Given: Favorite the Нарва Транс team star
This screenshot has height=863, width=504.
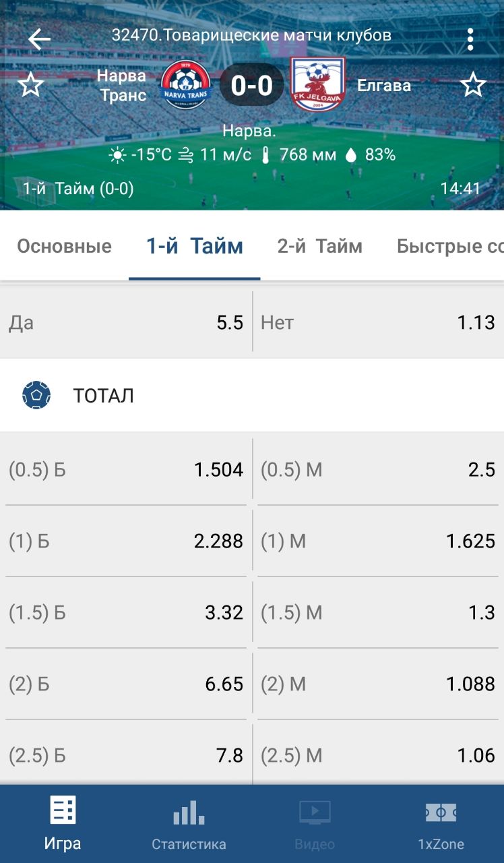Looking at the screenshot, I should [x=30, y=86].
